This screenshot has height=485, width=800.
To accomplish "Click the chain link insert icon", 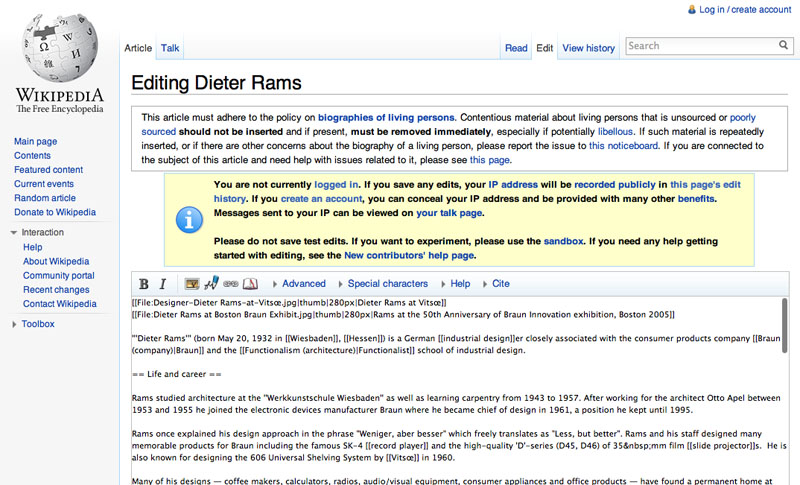I will click(231, 284).
